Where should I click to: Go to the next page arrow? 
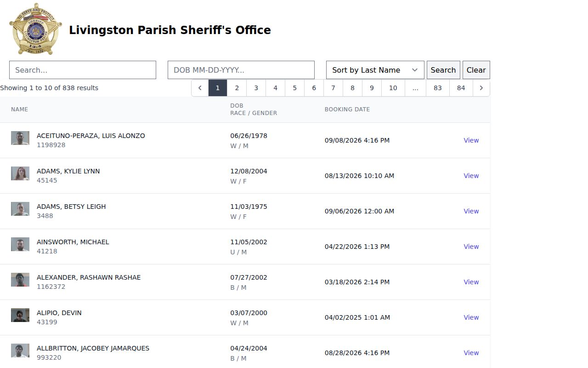coord(481,88)
